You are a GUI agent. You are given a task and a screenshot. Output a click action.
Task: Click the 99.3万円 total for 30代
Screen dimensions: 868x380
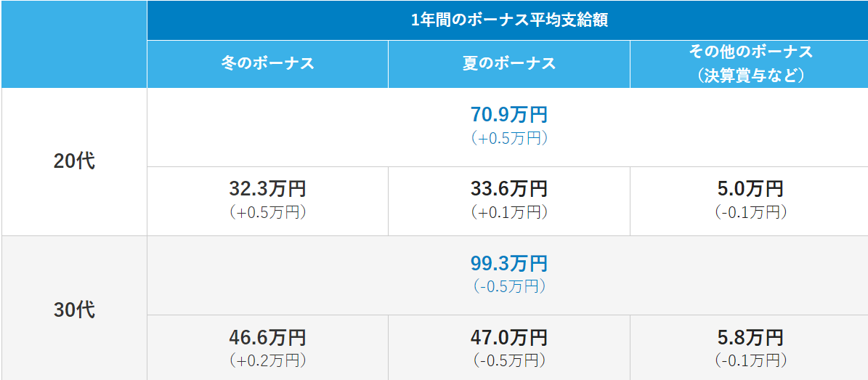point(508,264)
